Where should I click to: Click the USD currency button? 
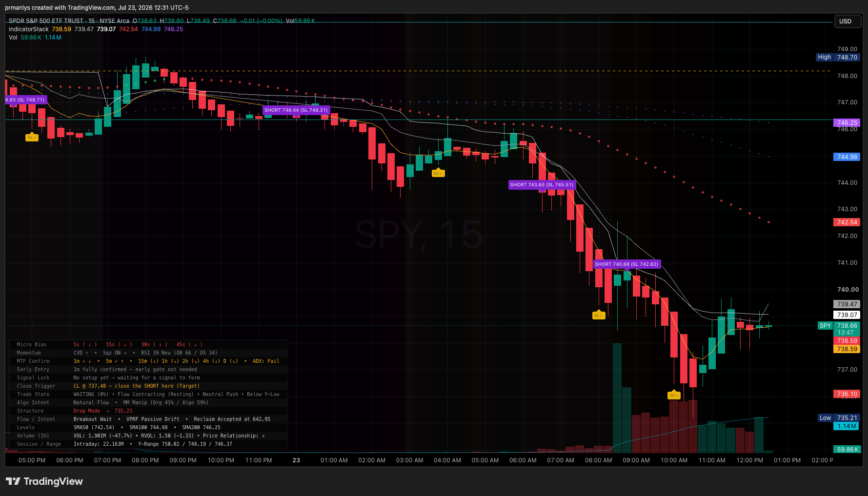click(847, 21)
